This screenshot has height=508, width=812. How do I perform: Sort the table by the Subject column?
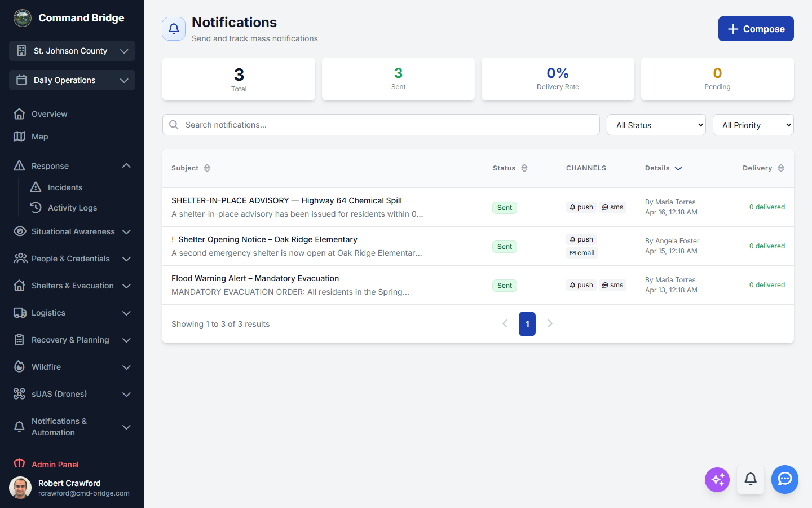point(207,168)
